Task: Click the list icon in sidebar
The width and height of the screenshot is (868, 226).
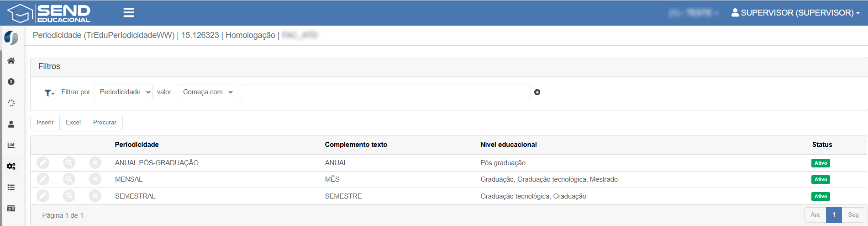Action: click(x=11, y=188)
